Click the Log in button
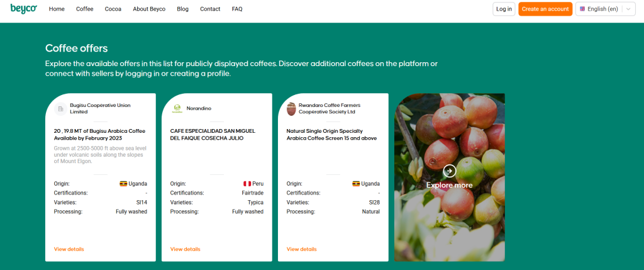Viewport: 644px width, 270px height. coord(504,9)
